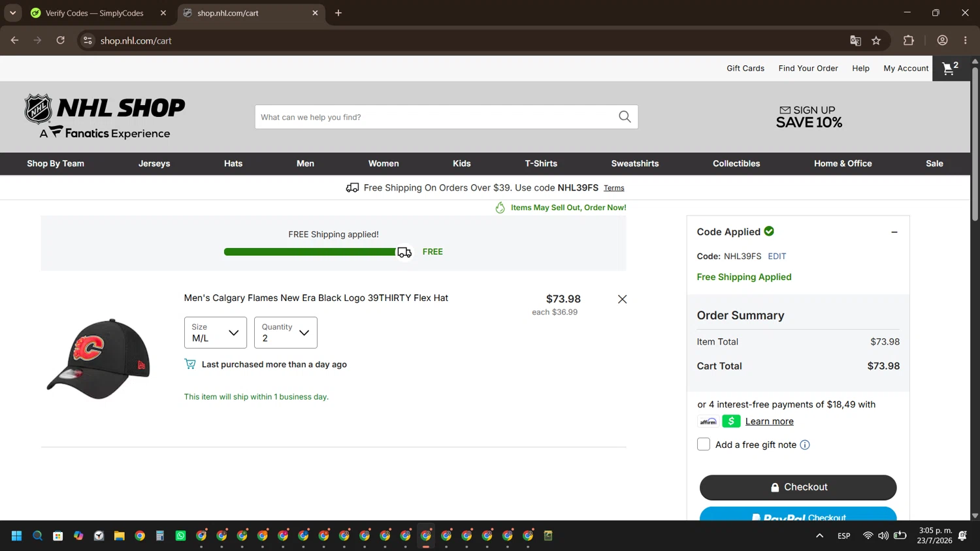The width and height of the screenshot is (980, 551).
Task: Open the translate page icon in address bar
Action: tap(855, 40)
